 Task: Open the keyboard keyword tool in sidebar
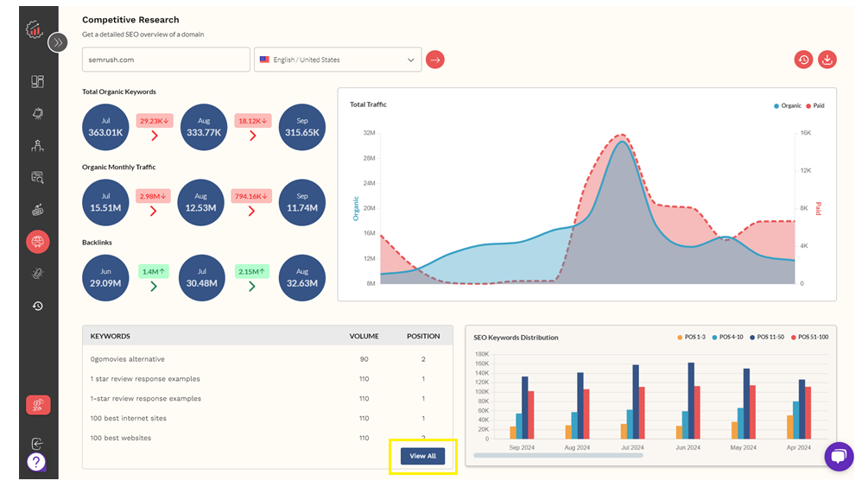(38, 210)
